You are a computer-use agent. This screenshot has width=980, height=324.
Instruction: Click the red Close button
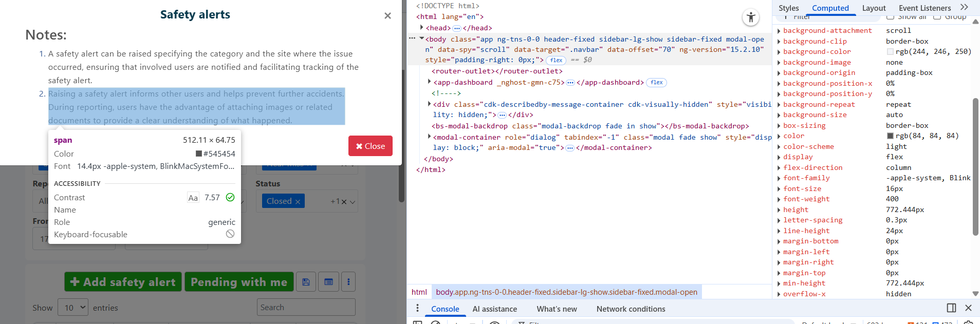coord(370,146)
